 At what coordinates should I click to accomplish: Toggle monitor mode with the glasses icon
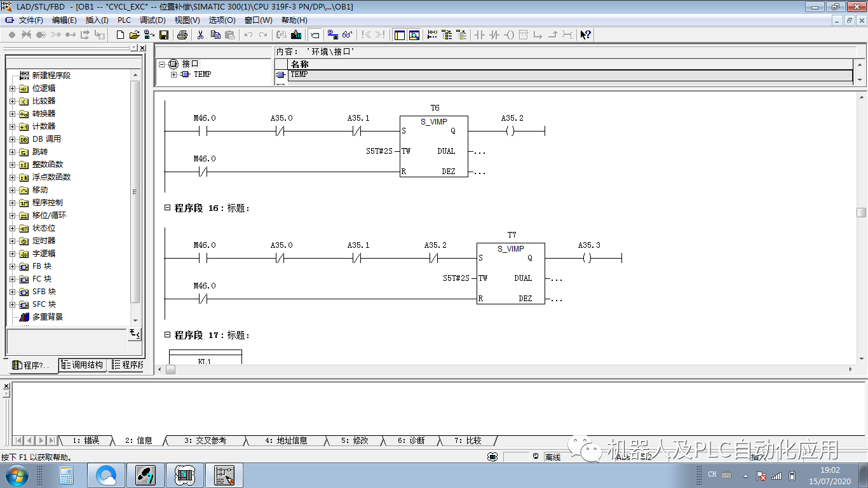click(x=348, y=35)
